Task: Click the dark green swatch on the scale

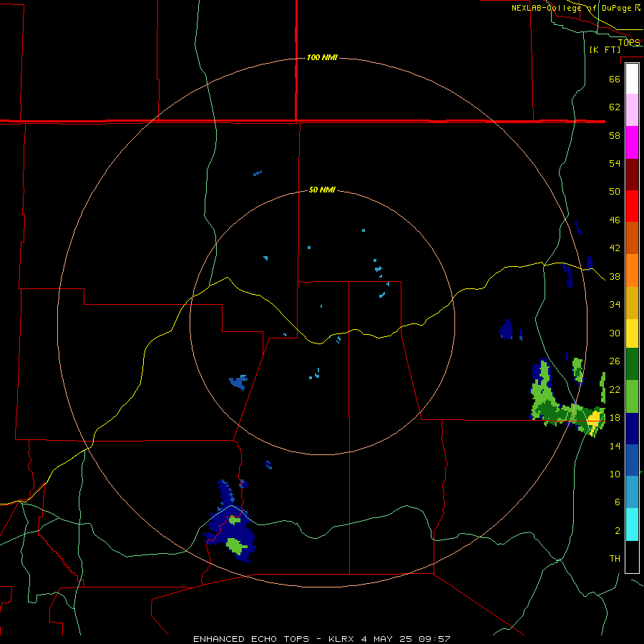Action: point(632,364)
